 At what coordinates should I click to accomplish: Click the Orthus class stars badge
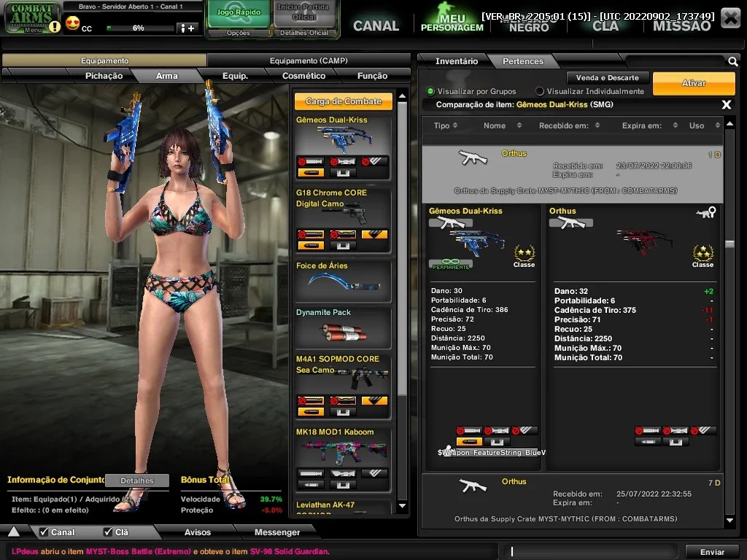703,256
